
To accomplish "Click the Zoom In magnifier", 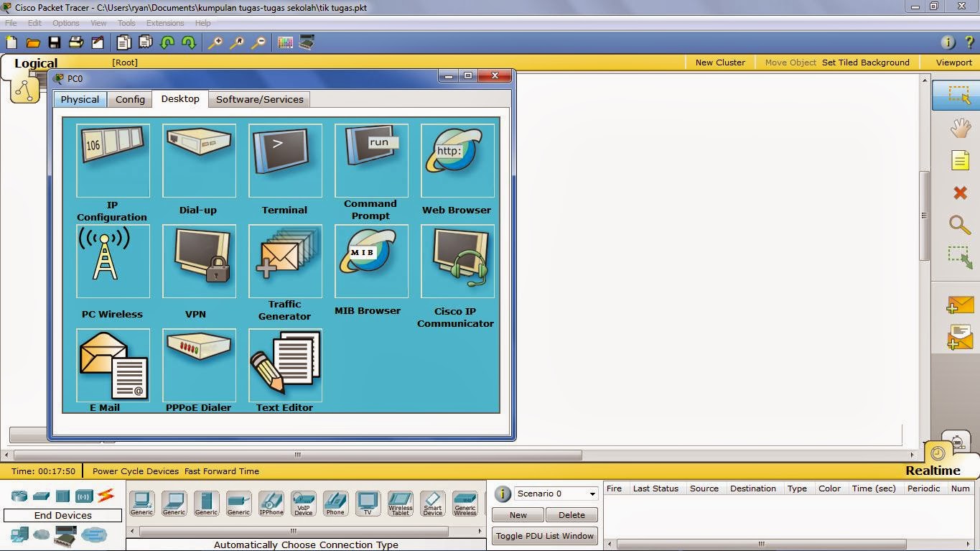I will click(x=215, y=42).
